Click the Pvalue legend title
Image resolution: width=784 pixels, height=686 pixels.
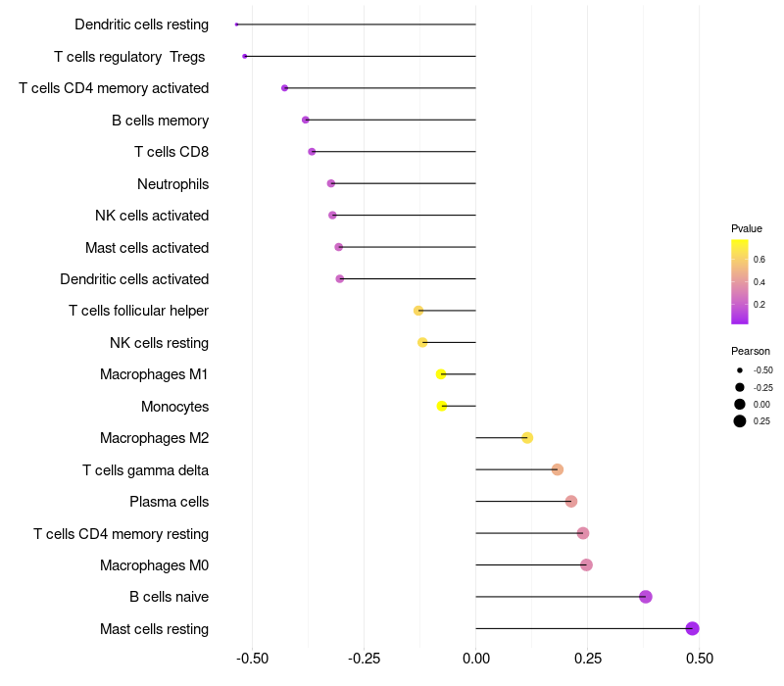pos(747,228)
